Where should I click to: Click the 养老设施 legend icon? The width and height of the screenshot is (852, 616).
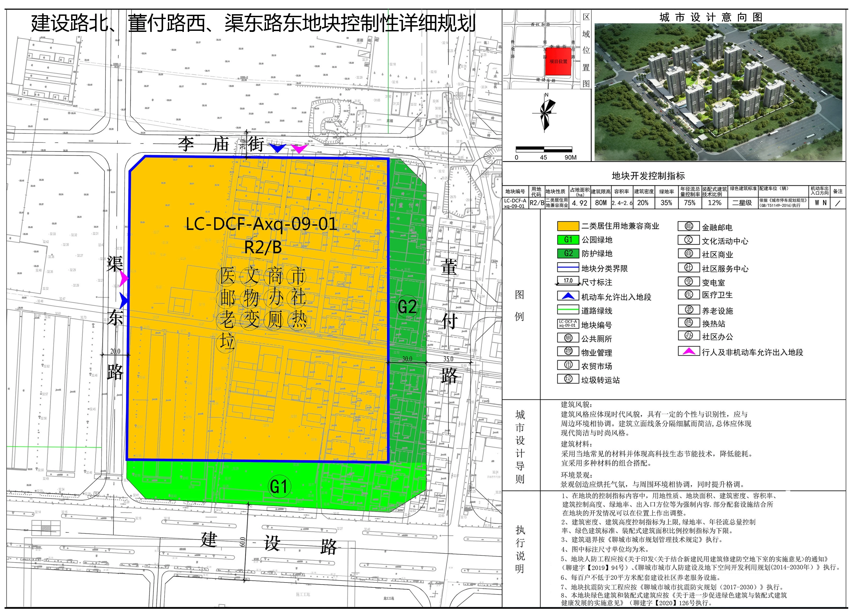pos(688,310)
